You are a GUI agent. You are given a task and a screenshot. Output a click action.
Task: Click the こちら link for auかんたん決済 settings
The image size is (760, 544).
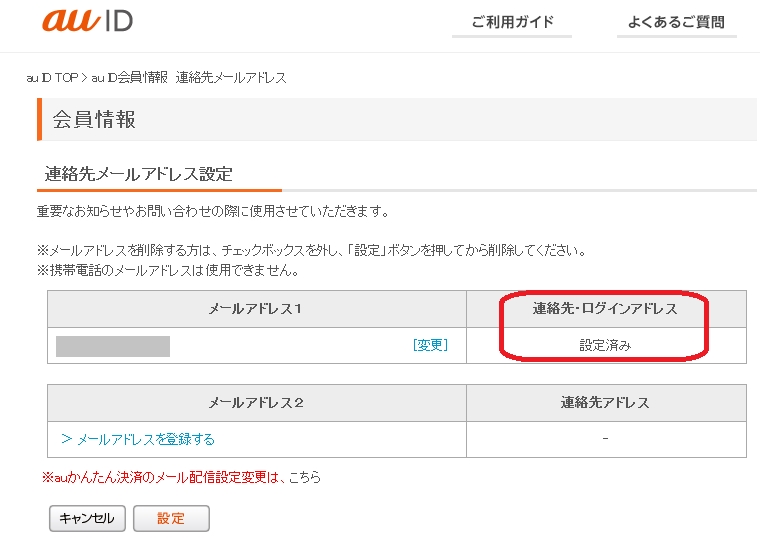tap(305, 478)
